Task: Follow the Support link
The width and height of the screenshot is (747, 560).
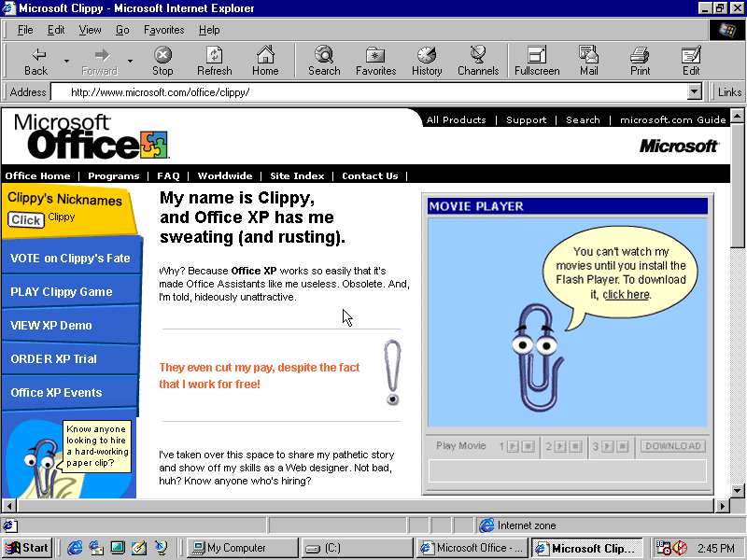Action: (x=526, y=120)
